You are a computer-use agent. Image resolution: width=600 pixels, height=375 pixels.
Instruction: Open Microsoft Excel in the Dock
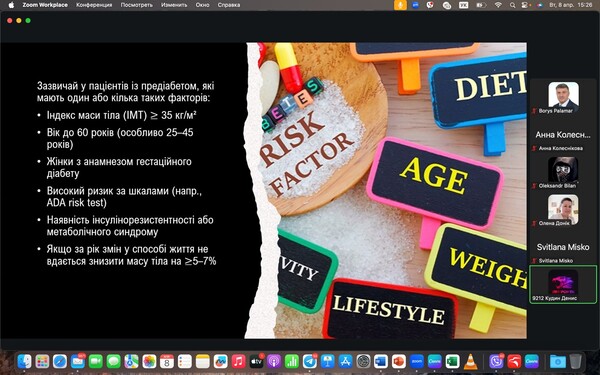[453, 361]
